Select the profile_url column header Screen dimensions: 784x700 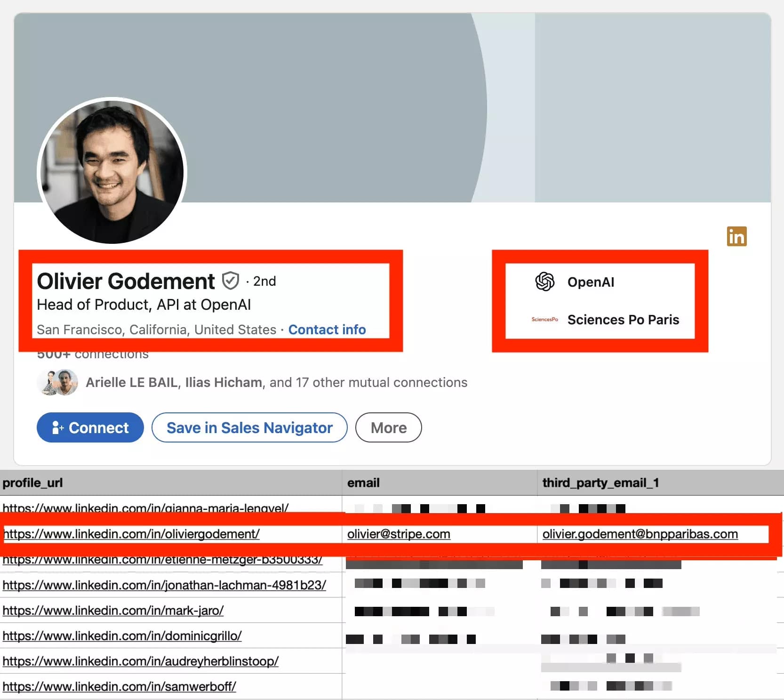[33, 482]
